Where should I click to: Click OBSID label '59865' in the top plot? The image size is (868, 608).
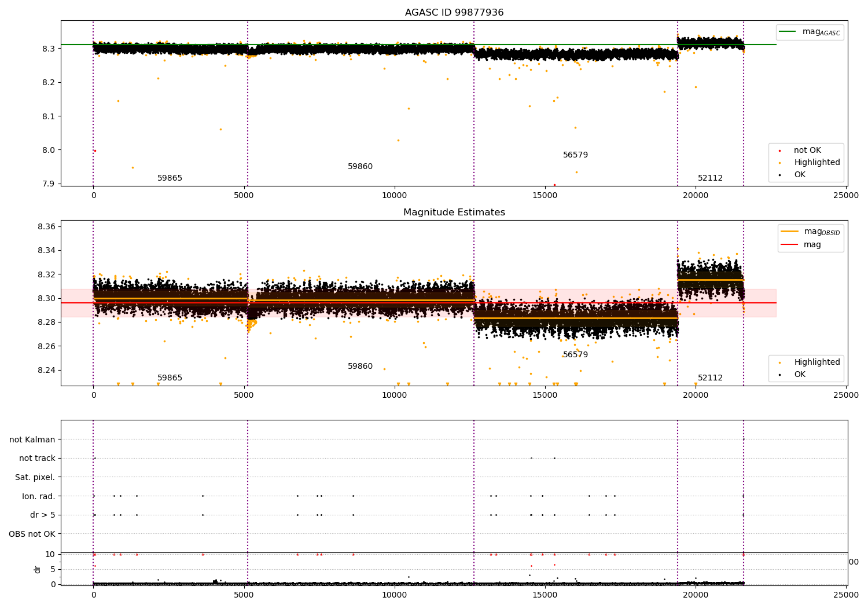(170, 178)
